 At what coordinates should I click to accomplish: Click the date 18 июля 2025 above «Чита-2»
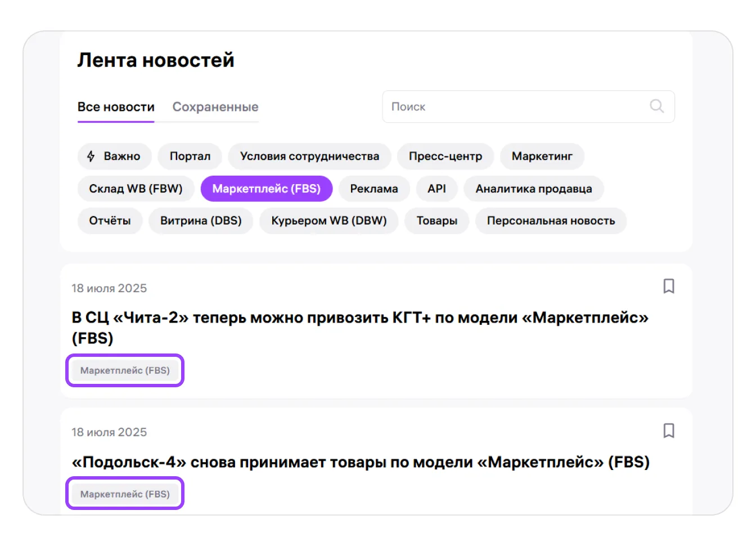pyautogui.click(x=109, y=288)
